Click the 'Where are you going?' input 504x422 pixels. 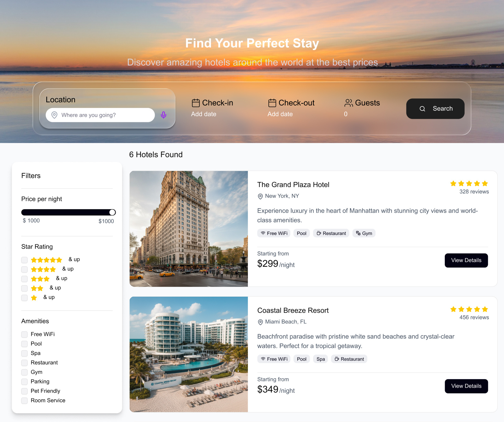click(104, 115)
